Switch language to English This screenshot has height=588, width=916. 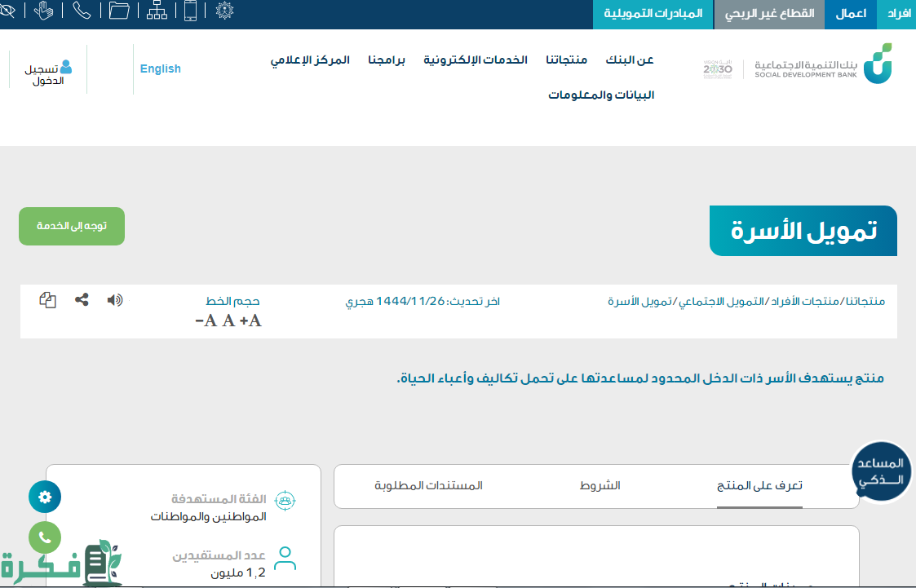point(160,69)
